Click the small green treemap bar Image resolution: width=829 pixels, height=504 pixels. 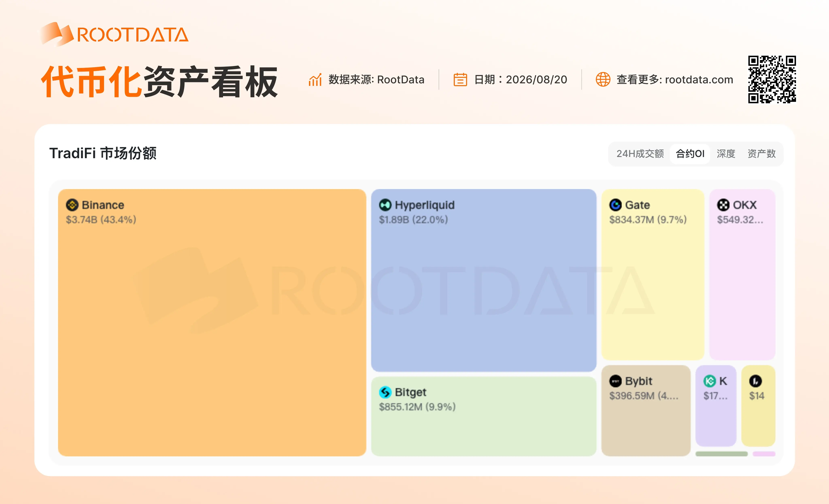(721, 454)
